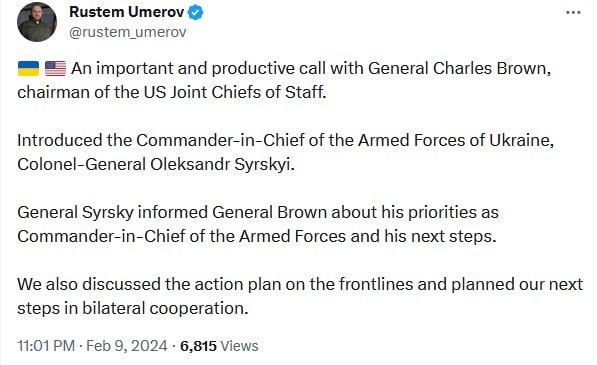The image size is (597, 365).
Task: Open the @rustem_umerov handle link
Action: pos(128,32)
